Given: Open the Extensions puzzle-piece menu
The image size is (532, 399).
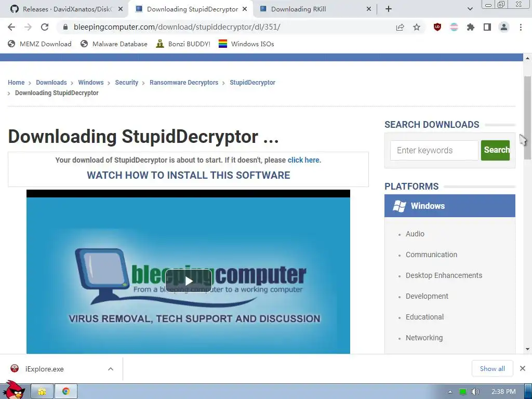Looking at the screenshot, I should pos(471,27).
